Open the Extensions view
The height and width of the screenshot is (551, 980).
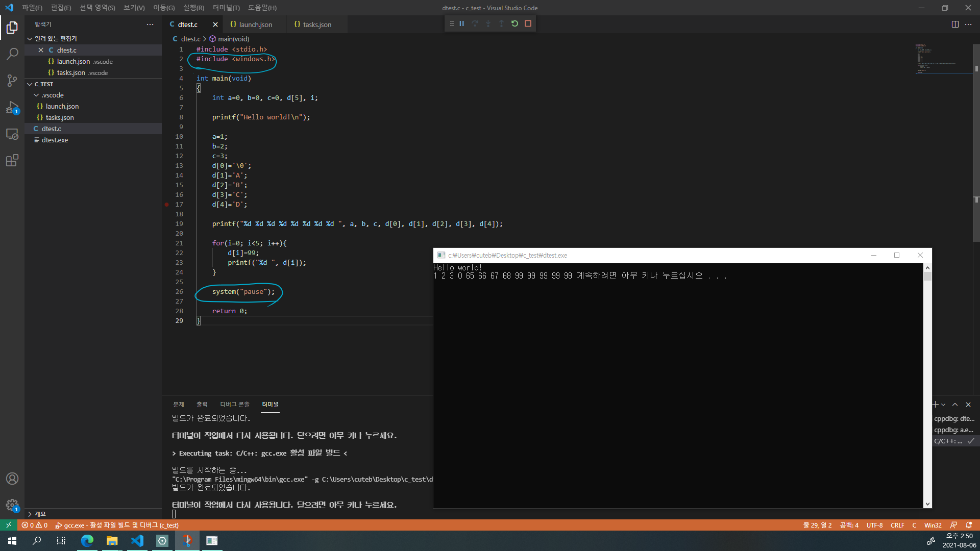coord(12,160)
